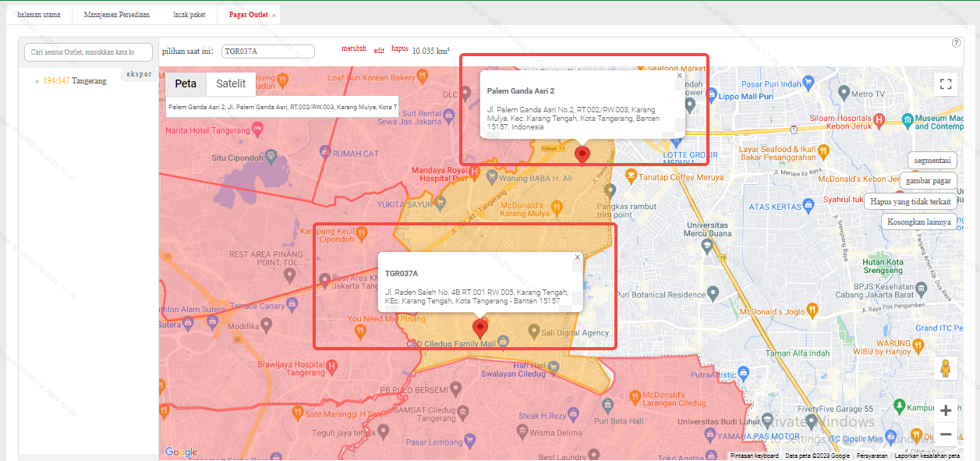This screenshot has width=980, height=461.
Task: Expand the 194/347 Tangerang tree node
Action: (x=37, y=81)
